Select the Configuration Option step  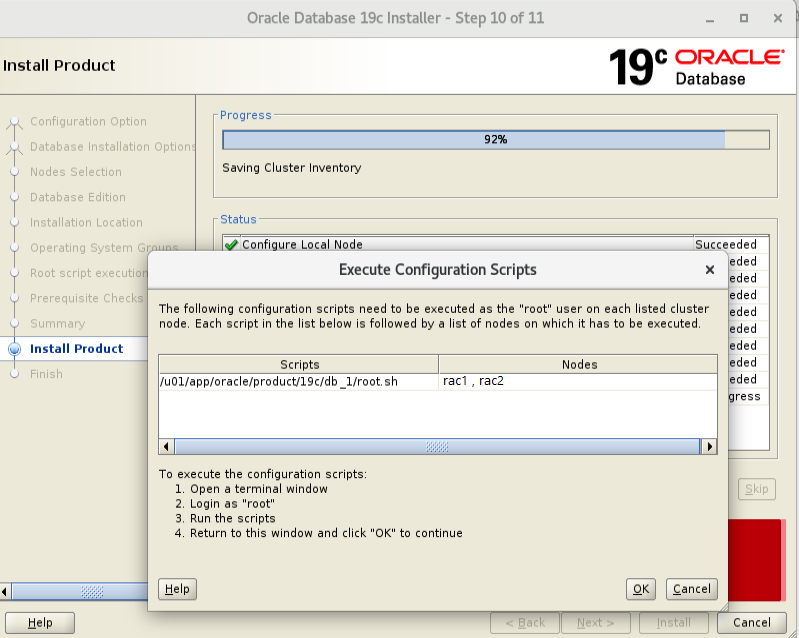pyautogui.click(x=88, y=122)
